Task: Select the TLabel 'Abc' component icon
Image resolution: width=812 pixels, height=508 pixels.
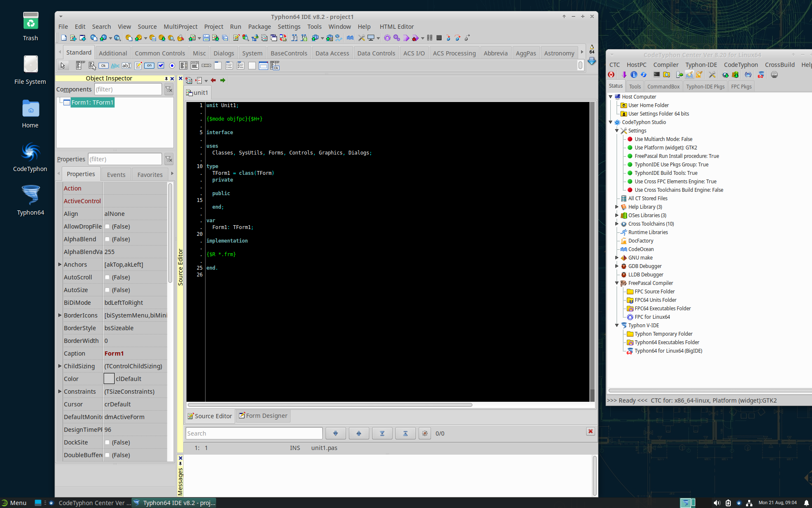Action: click(115, 66)
